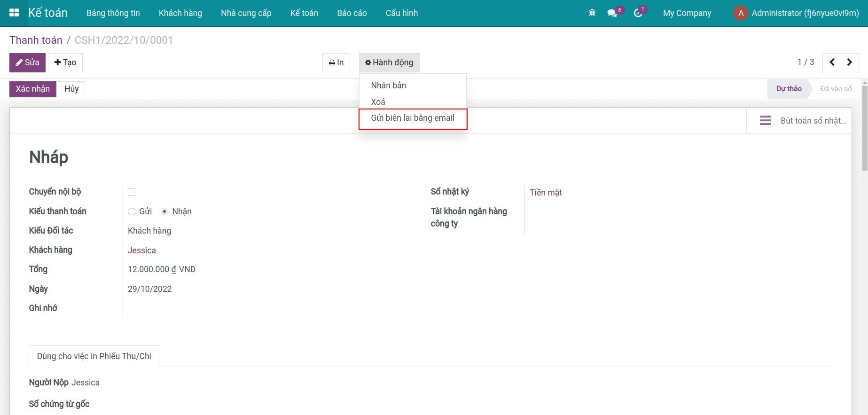Screen dimensions: 868x415
Task: Click the Đã vào sổ status stage
Action: coord(836,89)
